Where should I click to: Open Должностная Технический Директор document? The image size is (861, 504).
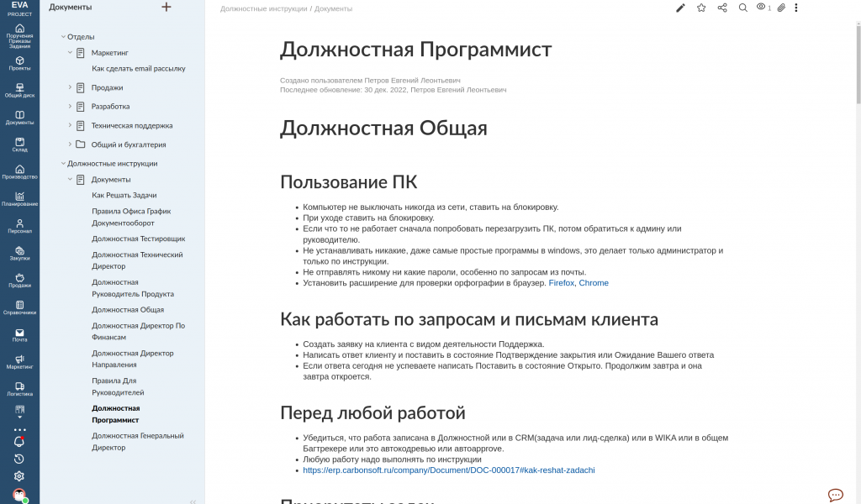tap(137, 260)
